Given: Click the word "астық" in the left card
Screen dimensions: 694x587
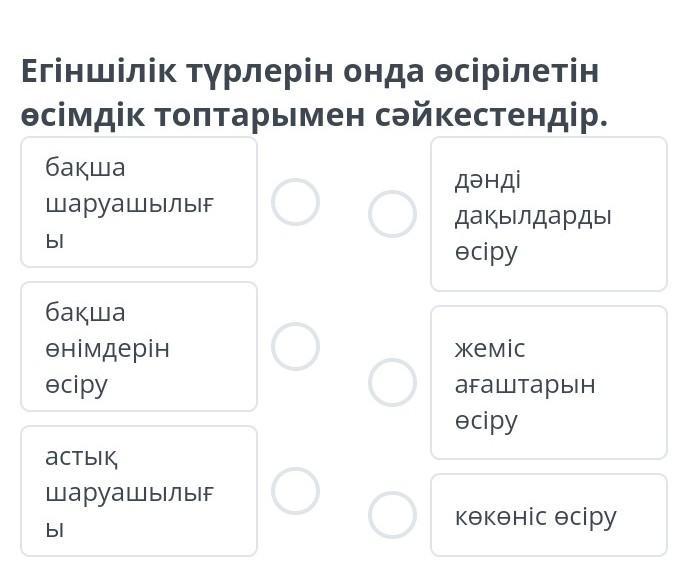Looking at the screenshot, I should 82,457.
